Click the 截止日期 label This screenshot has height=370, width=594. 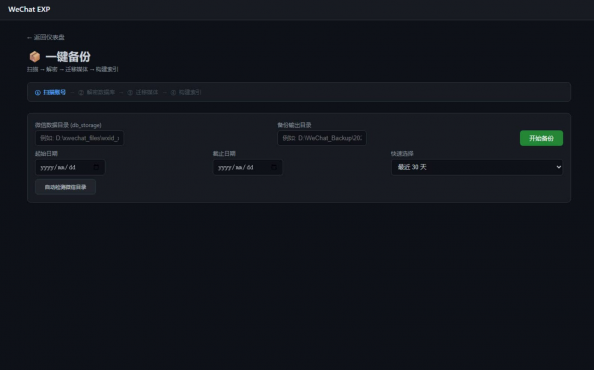coord(224,154)
